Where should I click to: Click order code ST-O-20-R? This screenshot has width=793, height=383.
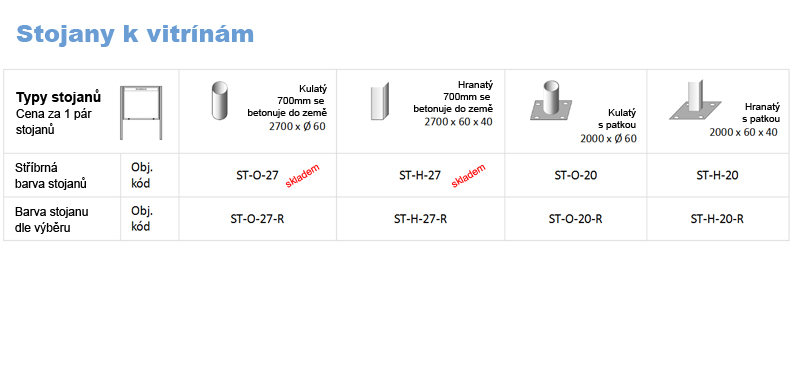pos(576,219)
